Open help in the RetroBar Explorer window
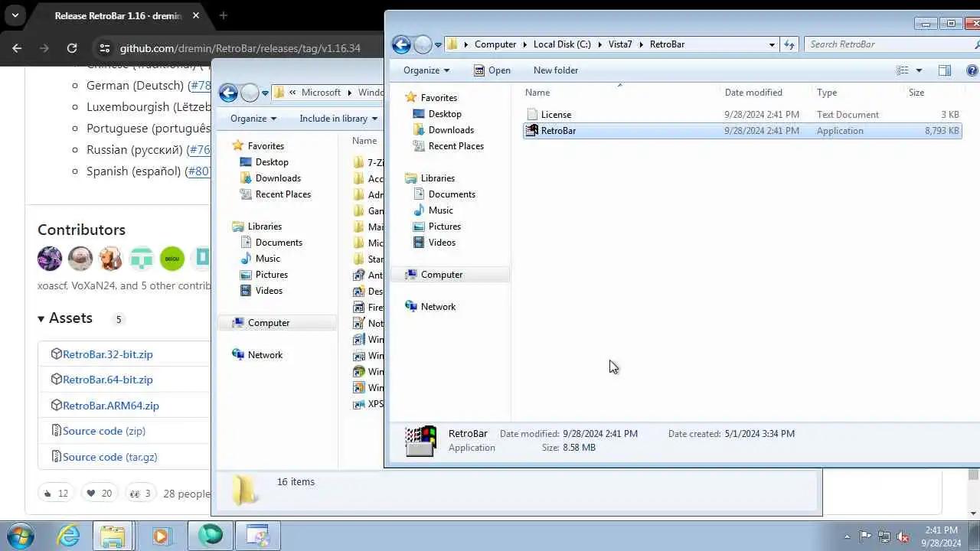This screenshot has height=551, width=980. (x=972, y=70)
